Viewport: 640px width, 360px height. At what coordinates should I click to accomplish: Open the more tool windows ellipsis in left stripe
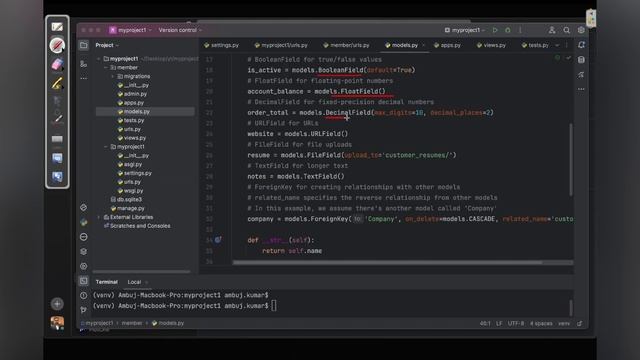[x=84, y=78]
